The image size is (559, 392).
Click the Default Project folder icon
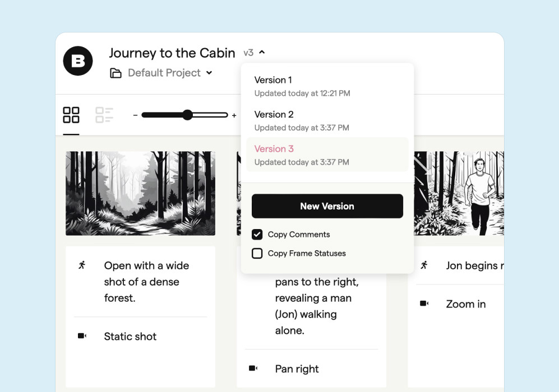(x=116, y=73)
